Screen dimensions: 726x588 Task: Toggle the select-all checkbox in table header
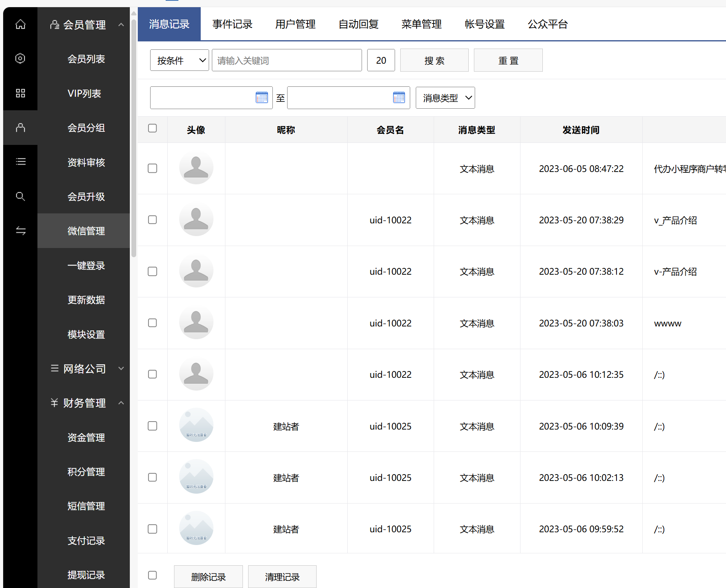152,128
